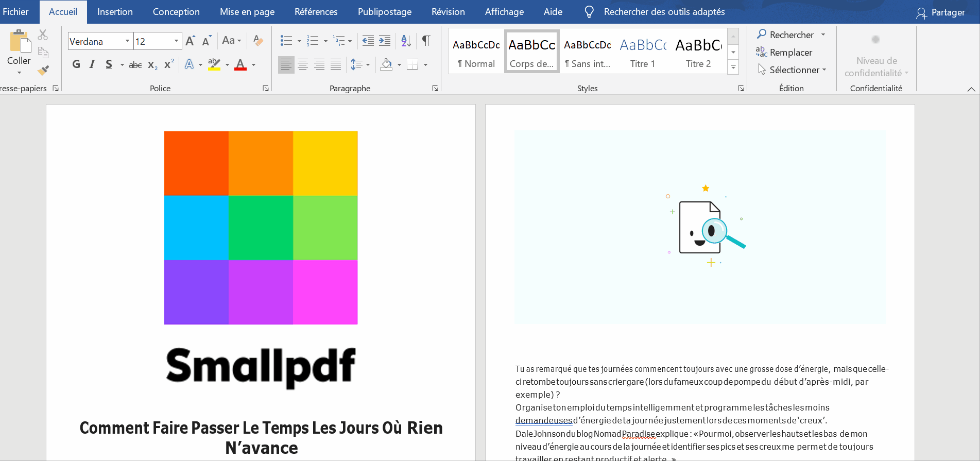The width and height of the screenshot is (980, 461).
Task: Open font color dropdown arrow
Action: (x=253, y=65)
